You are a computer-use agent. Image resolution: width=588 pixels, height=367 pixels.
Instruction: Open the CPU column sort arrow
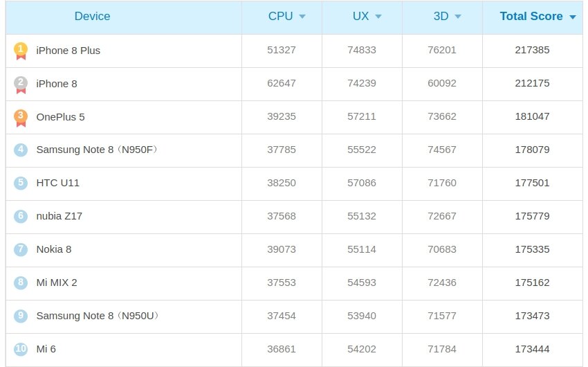(302, 17)
